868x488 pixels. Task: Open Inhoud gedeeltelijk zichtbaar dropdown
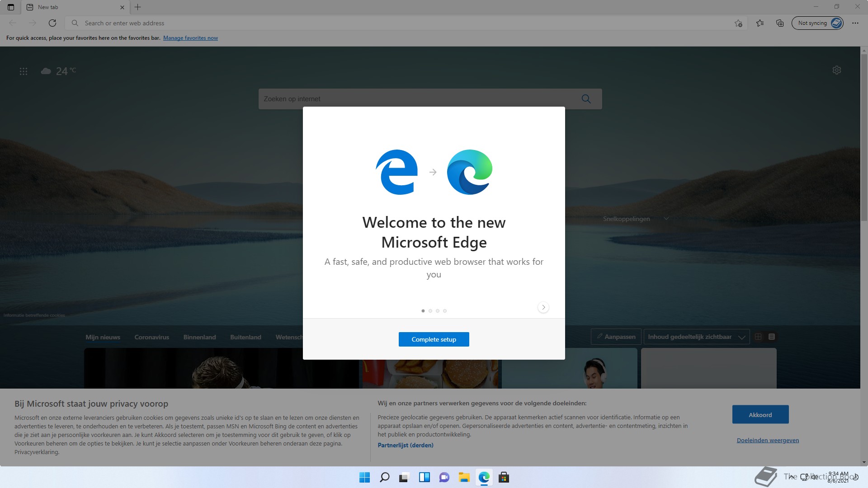tap(697, 337)
